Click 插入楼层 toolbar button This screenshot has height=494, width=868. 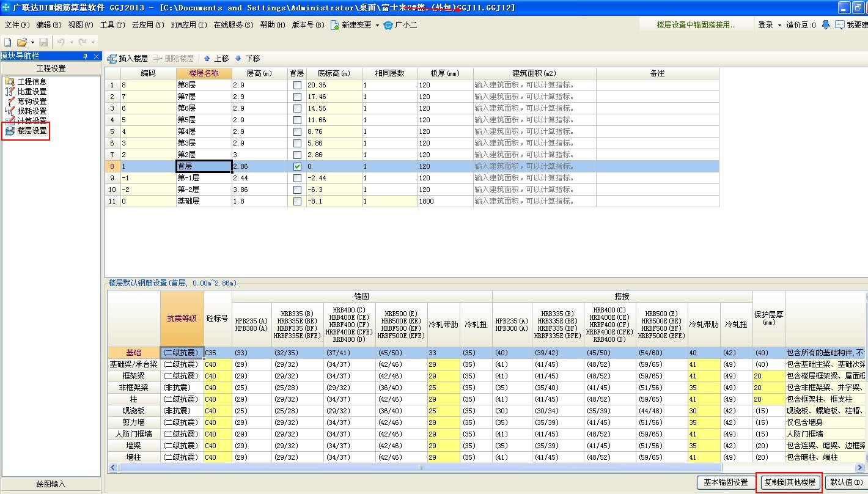click(x=128, y=59)
